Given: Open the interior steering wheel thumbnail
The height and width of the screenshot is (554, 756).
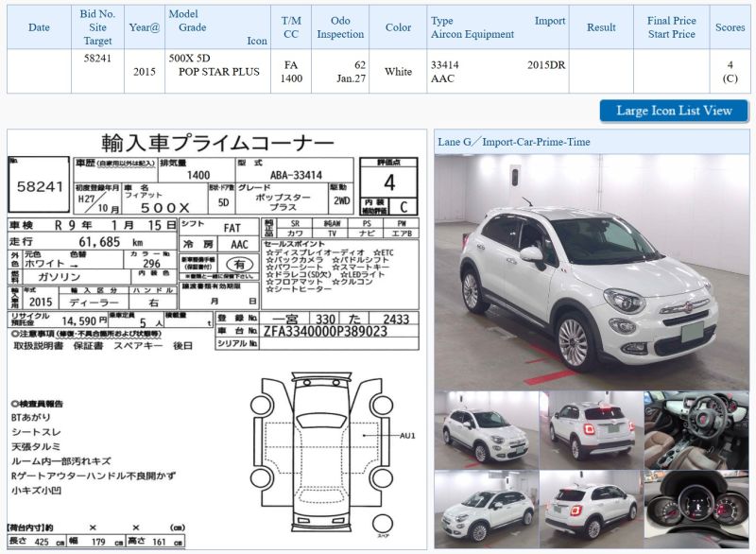Looking at the screenshot, I should point(696,429).
